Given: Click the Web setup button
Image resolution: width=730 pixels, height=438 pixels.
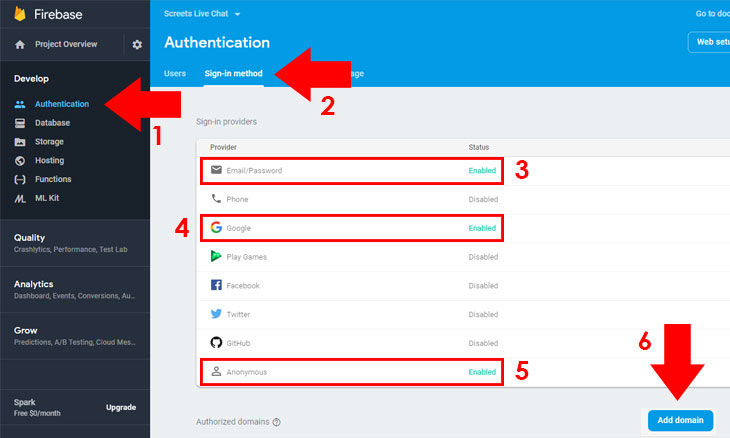Looking at the screenshot, I should click(x=709, y=42).
